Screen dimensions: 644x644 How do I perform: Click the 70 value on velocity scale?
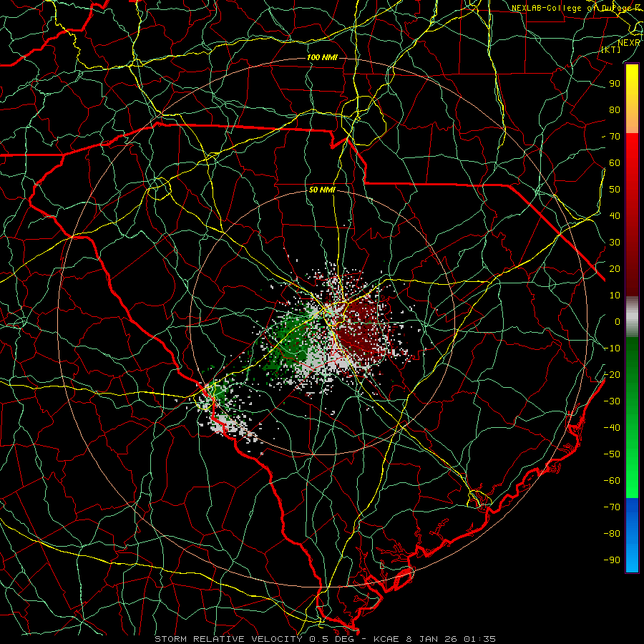[x=615, y=137]
